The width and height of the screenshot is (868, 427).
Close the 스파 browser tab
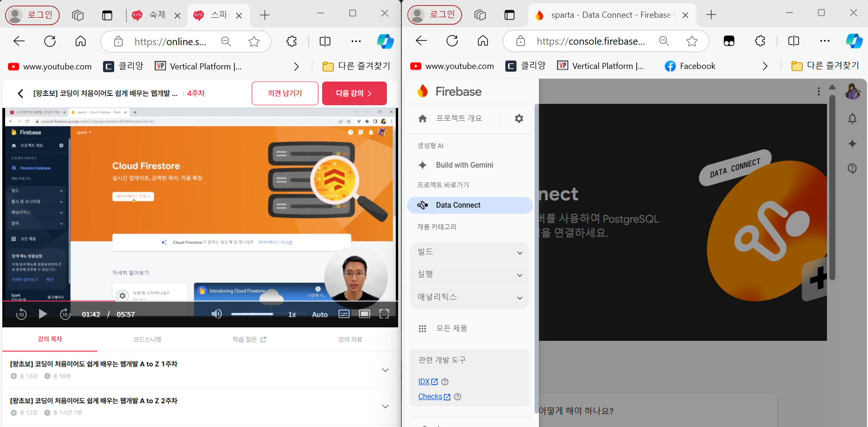coord(239,15)
